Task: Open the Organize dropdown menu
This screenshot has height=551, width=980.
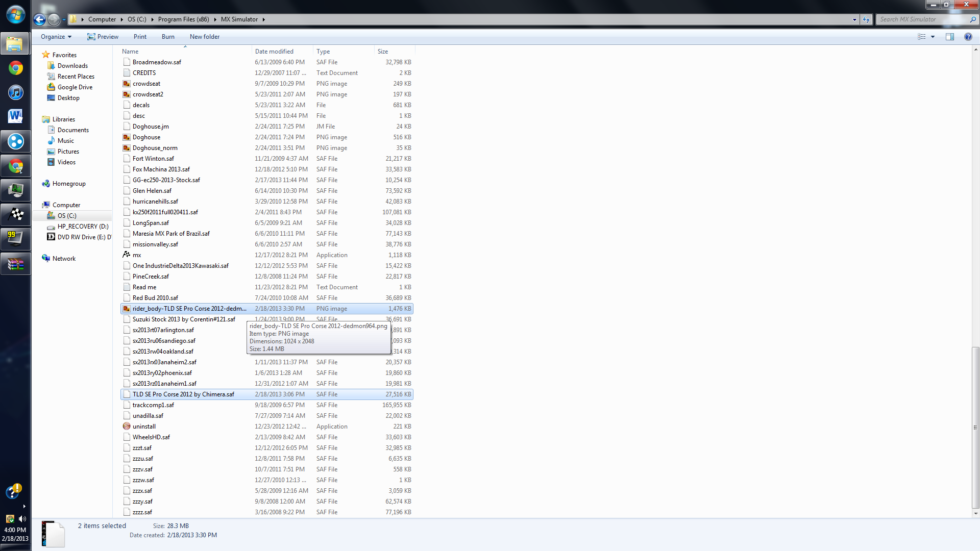Action: 56,37
